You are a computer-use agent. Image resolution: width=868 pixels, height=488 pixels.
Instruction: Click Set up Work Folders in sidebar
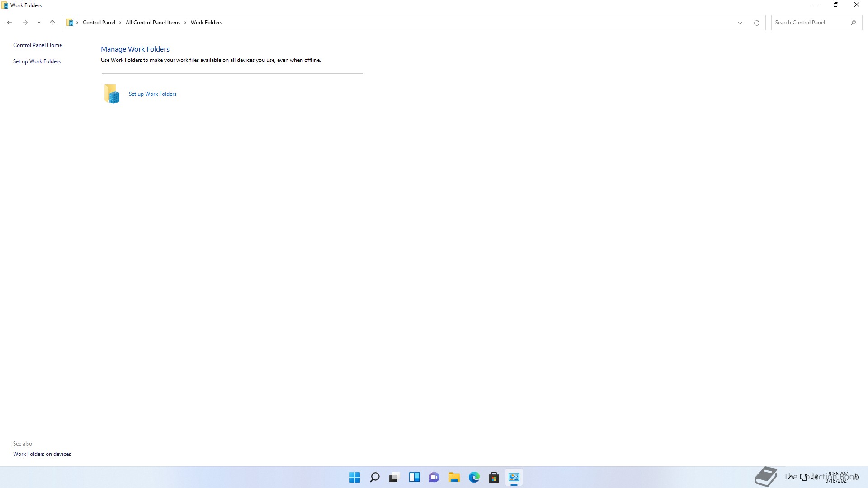click(x=37, y=61)
